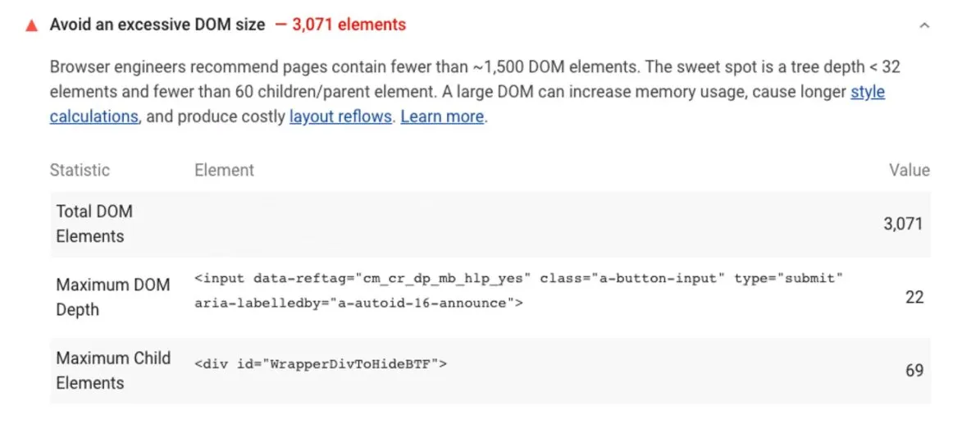Follow the layout reflows link

[340, 117]
